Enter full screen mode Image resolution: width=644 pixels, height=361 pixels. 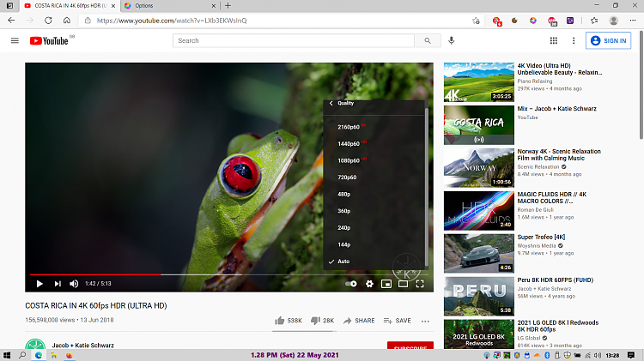[420, 284]
